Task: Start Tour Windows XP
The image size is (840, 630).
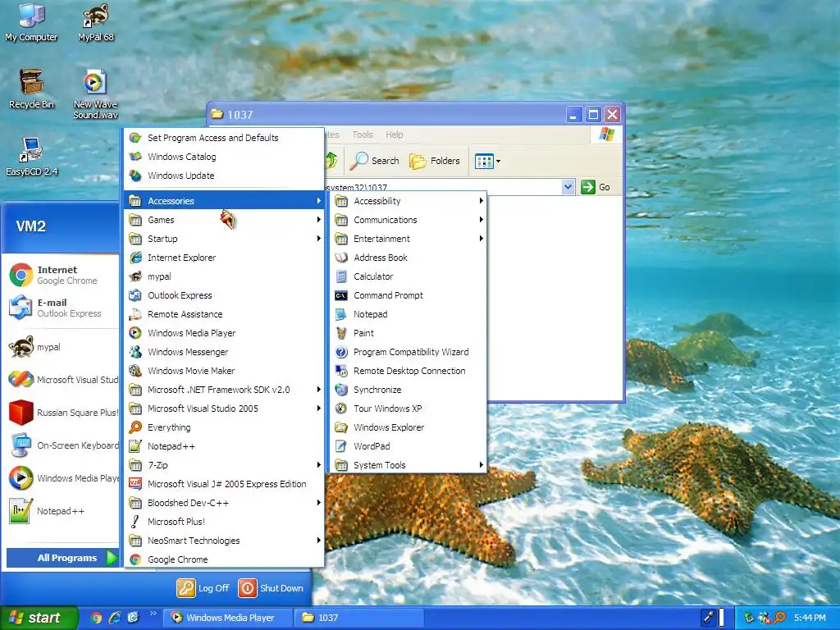Action: pos(409,409)
